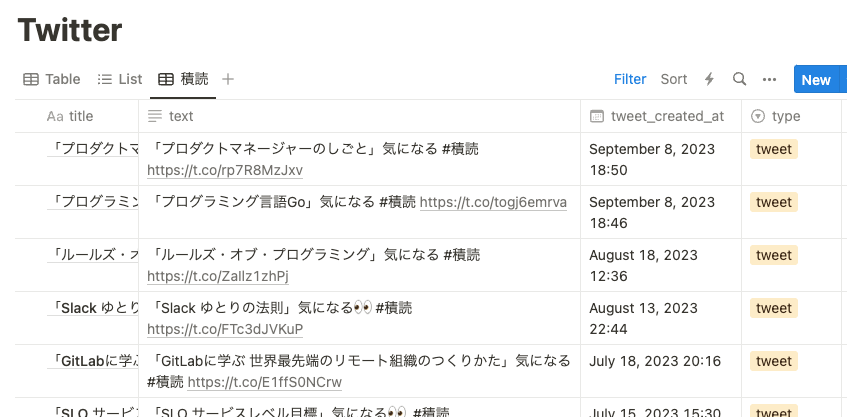Open link https://t.co/togj6emrva
847x417 pixels.
point(493,202)
